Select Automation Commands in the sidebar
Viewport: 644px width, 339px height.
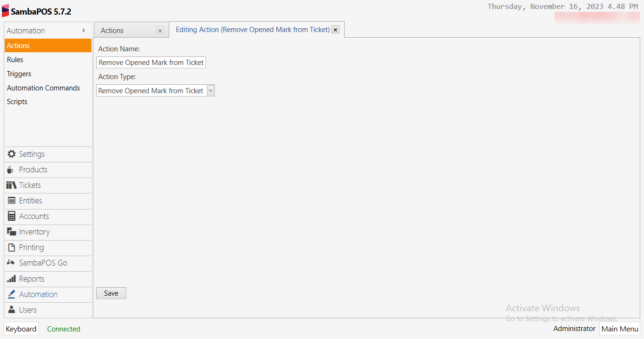point(43,88)
